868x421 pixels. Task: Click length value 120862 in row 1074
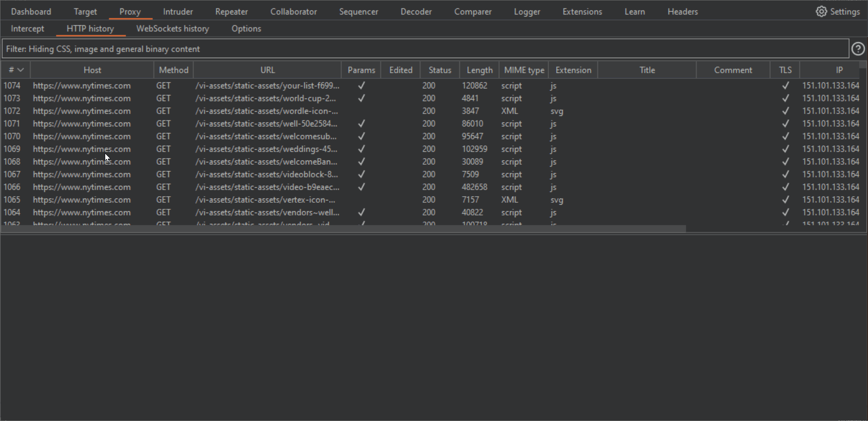tap(474, 85)
